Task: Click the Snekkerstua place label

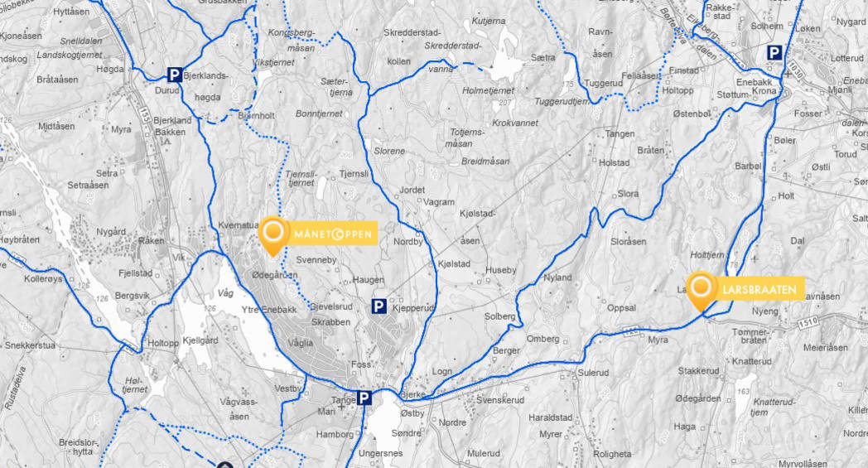Action: (30, 345)
